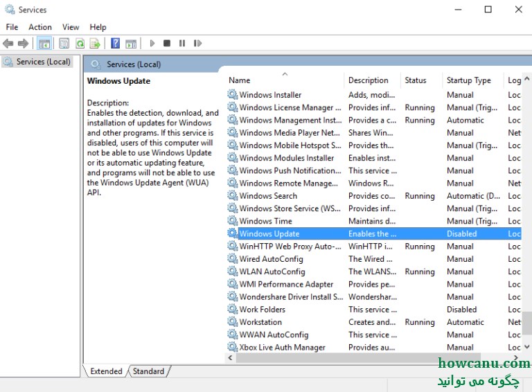This screenshot has height=392, width=532.
Task: Open the File menu
Action: 12,27
